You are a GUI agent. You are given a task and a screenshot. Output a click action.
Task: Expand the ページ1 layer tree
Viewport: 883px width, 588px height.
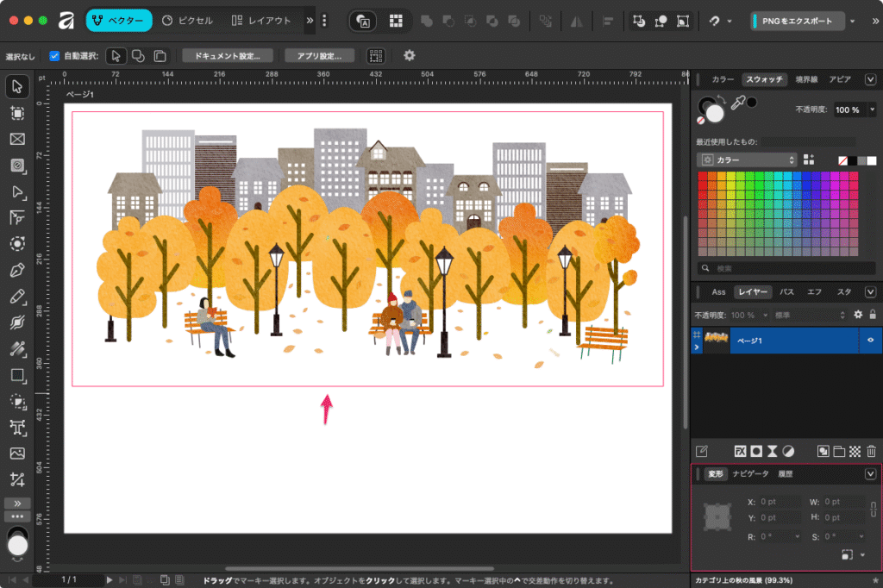[x=697, y=347]
